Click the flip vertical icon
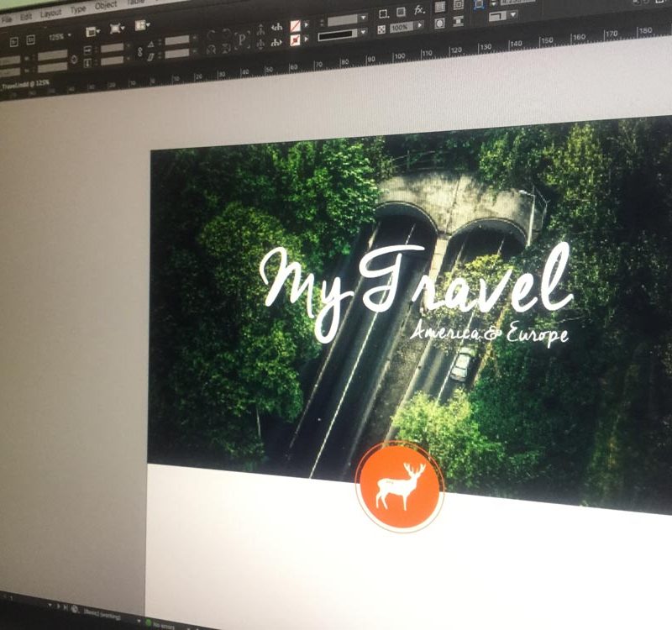672x630 pixels. [x=227, y=47]
